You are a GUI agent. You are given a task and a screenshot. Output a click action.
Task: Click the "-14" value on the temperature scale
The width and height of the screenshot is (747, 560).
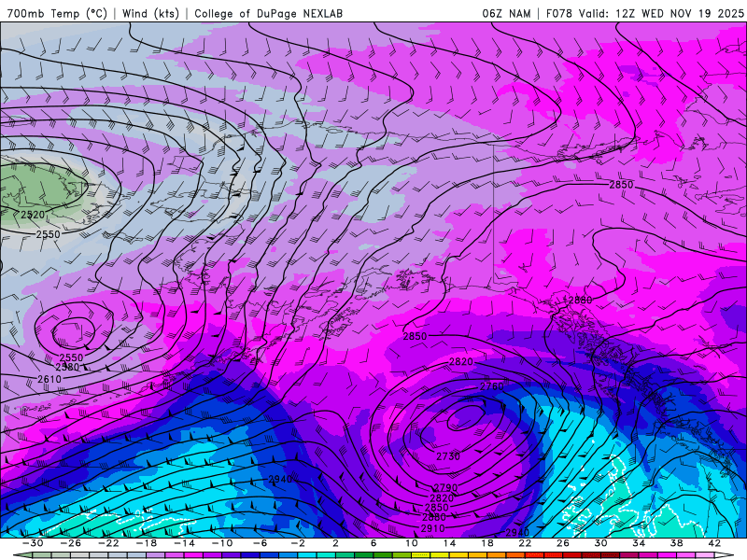184,543
